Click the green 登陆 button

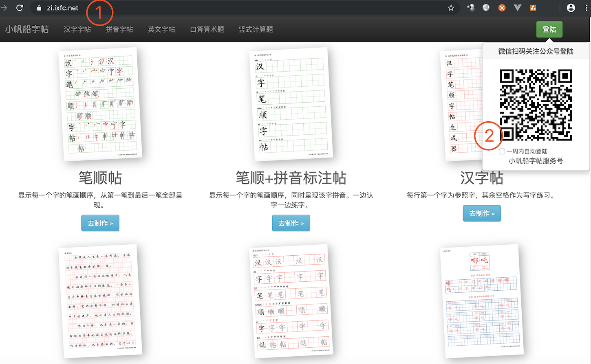549,29
